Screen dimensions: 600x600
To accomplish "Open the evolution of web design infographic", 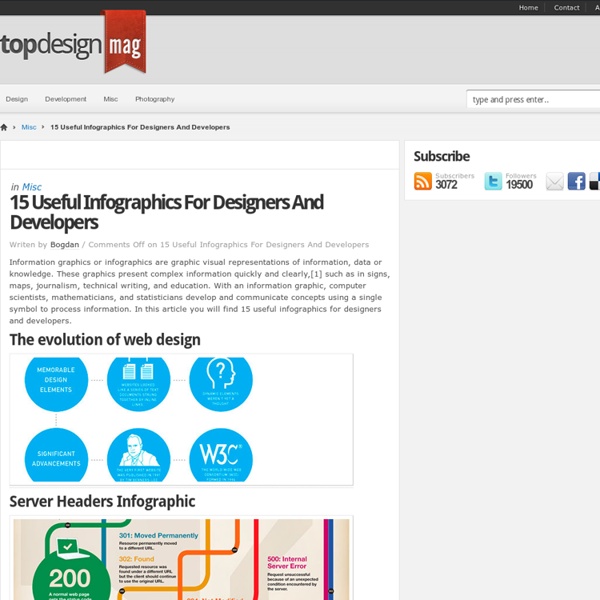I will point(181,419).
